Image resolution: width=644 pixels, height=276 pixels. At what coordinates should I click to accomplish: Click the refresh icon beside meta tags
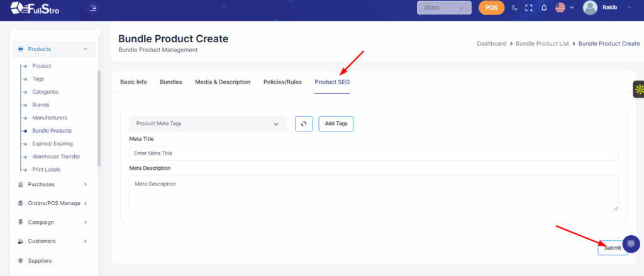pyautogui.click(x=304, y=124)
